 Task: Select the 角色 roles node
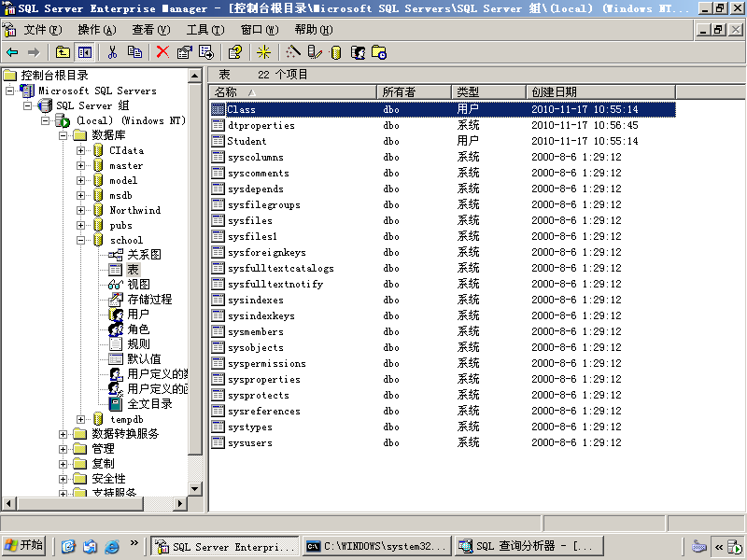(x=138, y=329)
